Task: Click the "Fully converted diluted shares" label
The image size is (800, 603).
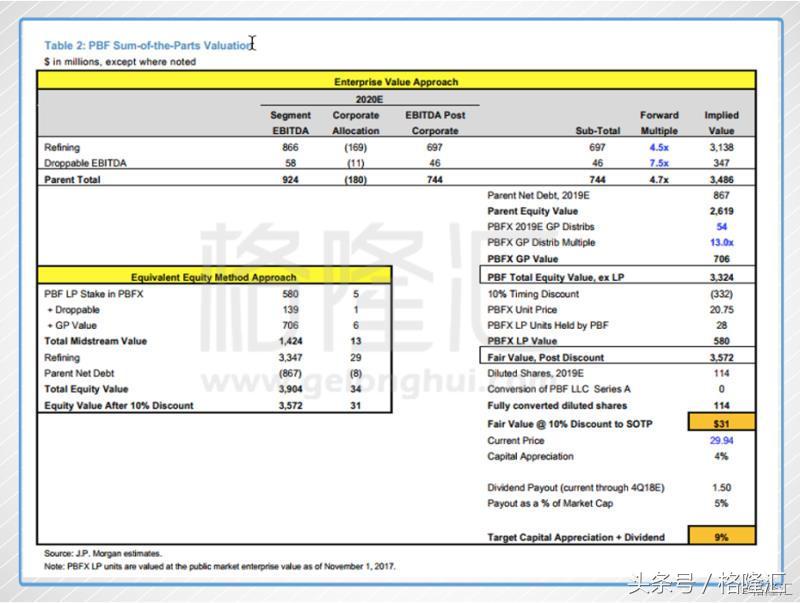Action: click(x=557, y=406)
